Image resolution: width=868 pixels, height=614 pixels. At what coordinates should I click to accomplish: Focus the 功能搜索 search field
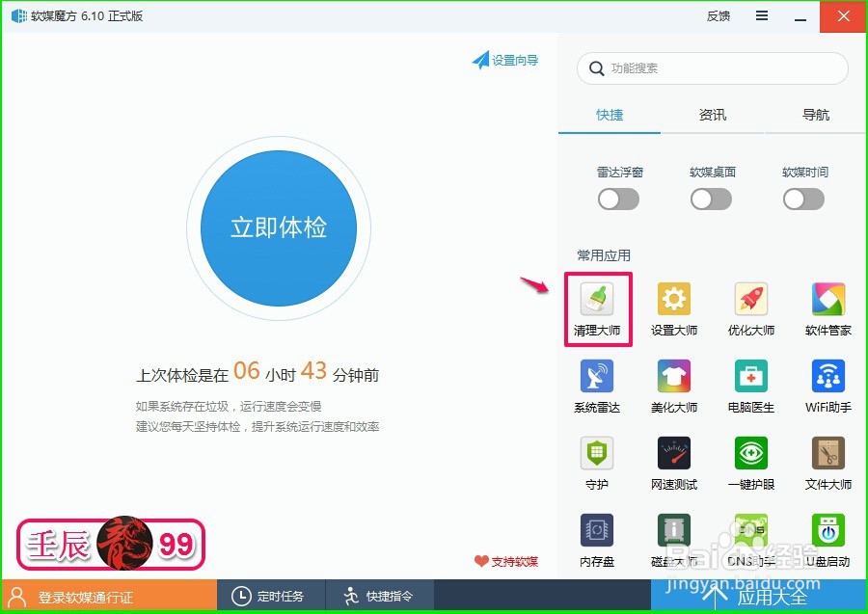click(713, 68)
